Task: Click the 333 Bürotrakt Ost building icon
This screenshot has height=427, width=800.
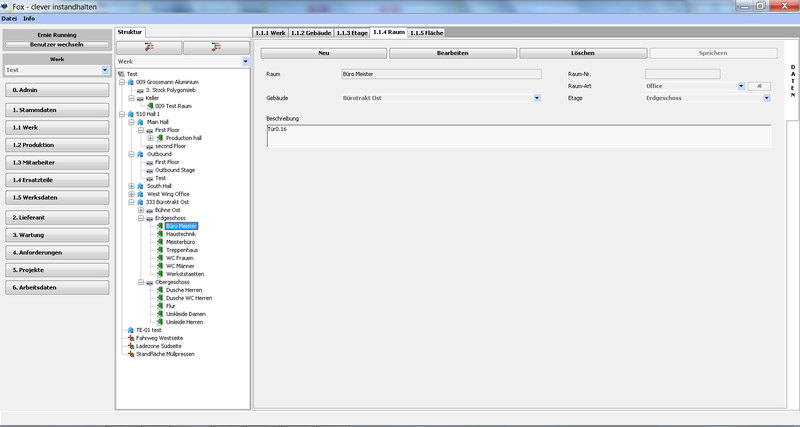Action: click(x=140, y=202)
